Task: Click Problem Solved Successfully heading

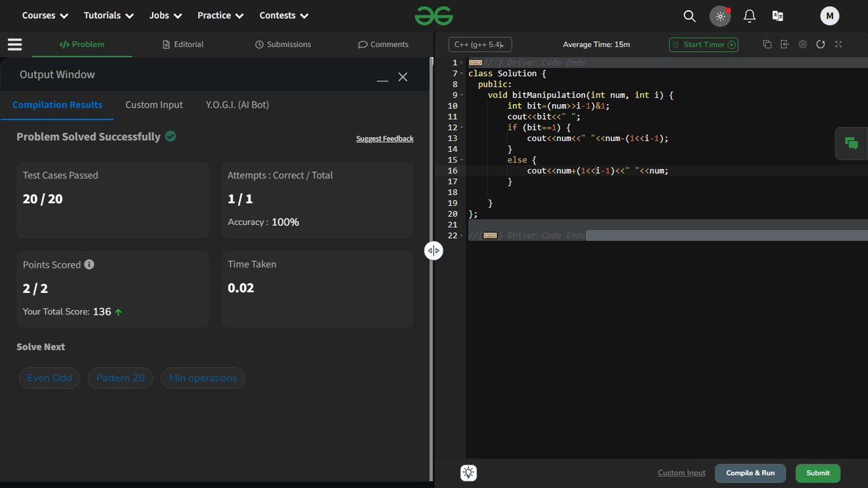Action: (88, 137)
